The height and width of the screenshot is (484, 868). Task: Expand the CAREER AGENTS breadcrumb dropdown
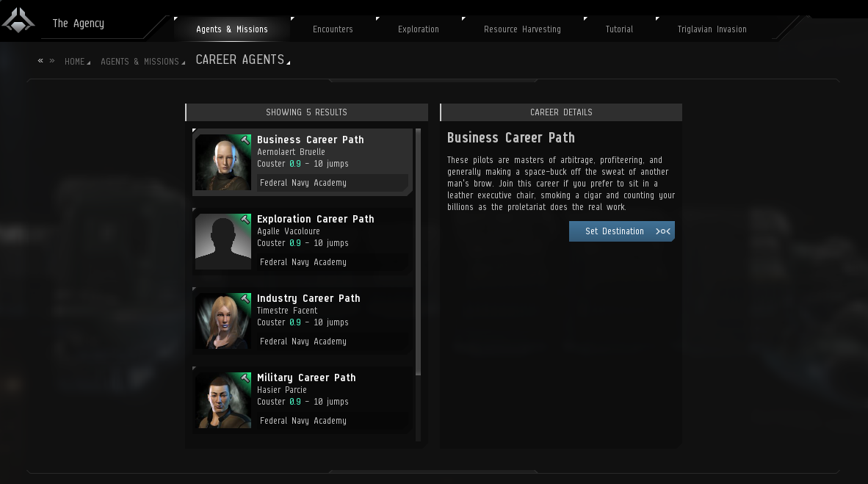(x=289, y=62)
